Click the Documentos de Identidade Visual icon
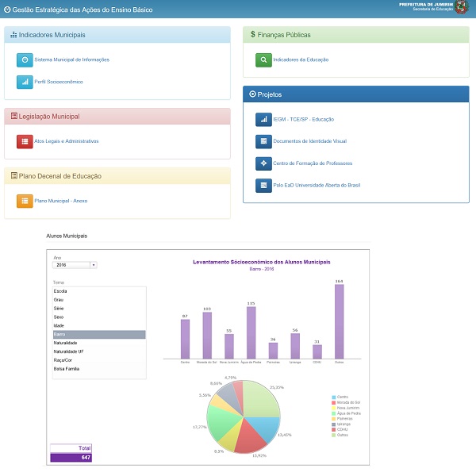Image resolution: width=476 pixels, height=476 pixels. point(263,141)
